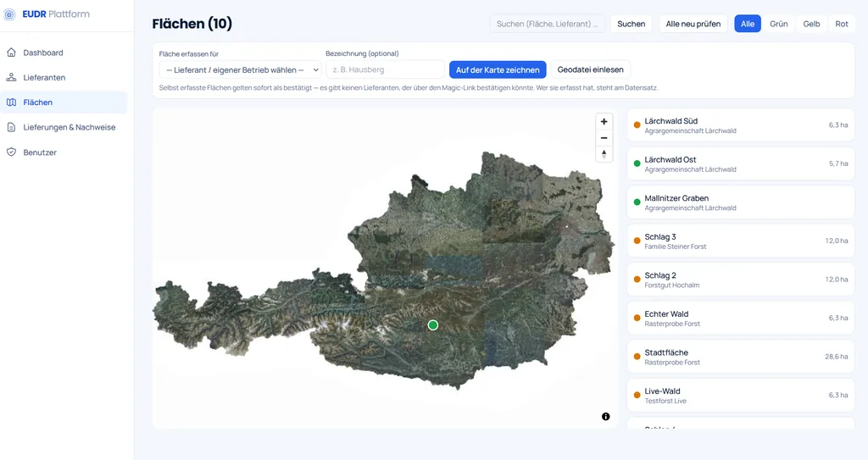Open the Live-Wald entry
868x460 pixels.
point(741,396)
